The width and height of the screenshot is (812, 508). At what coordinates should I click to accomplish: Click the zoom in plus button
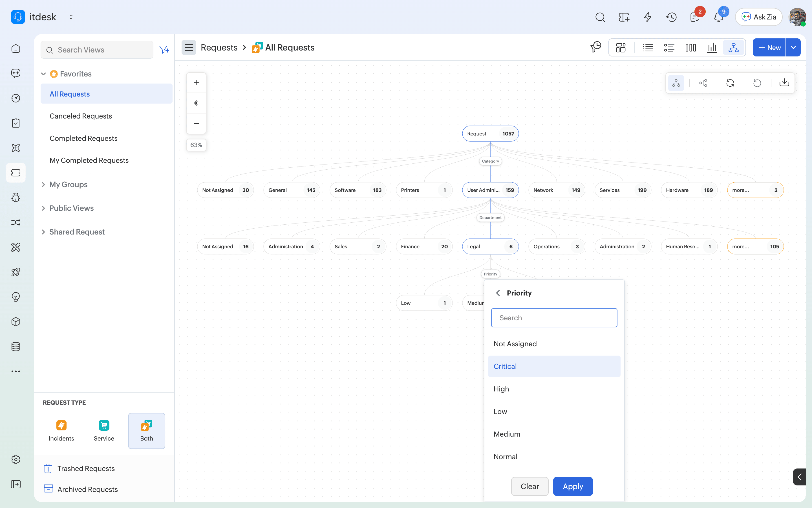(196, 83)
